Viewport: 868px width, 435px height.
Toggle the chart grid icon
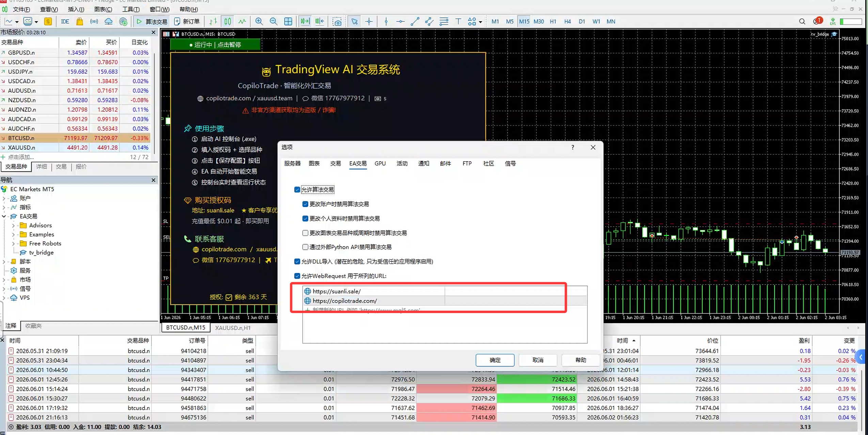288,21
